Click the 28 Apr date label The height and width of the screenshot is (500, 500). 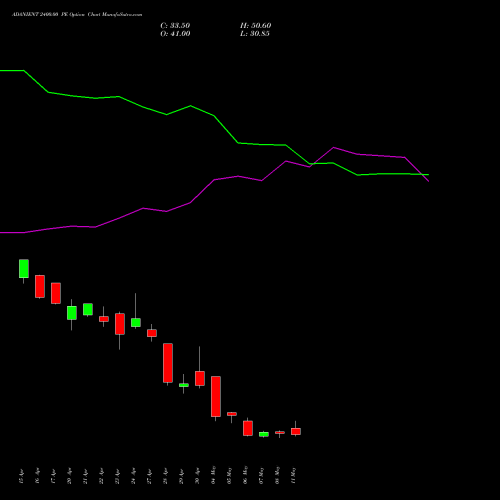point(166,476)
